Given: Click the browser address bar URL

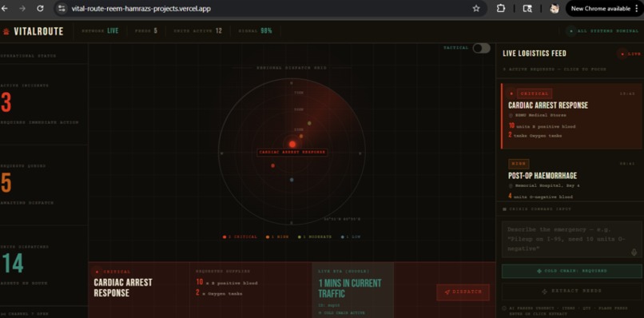Looking at the screenshot, I should [141, 8].
